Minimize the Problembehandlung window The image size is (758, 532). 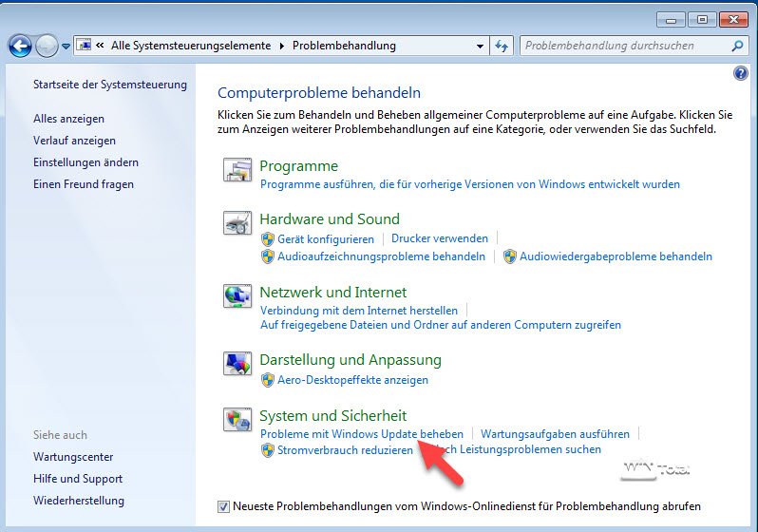click(x=671, y=20)
